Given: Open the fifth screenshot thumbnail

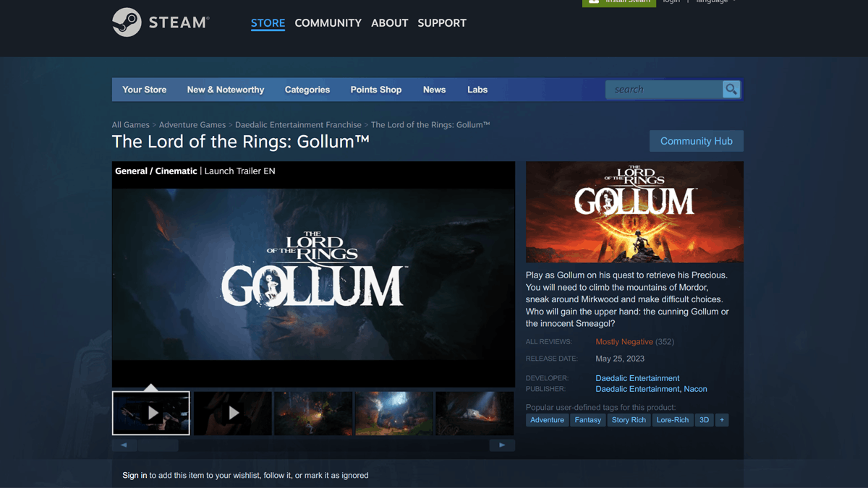Looking at the screenshot, I should coord(475,413).
